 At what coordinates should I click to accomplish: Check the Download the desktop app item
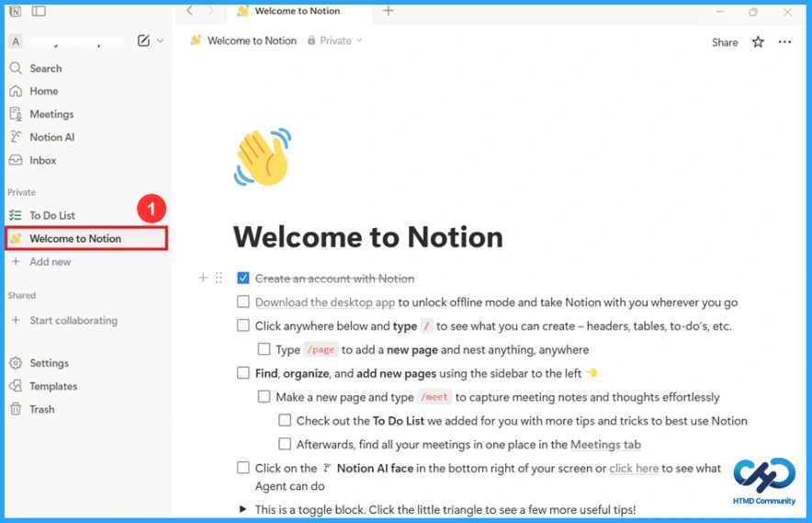242,301
